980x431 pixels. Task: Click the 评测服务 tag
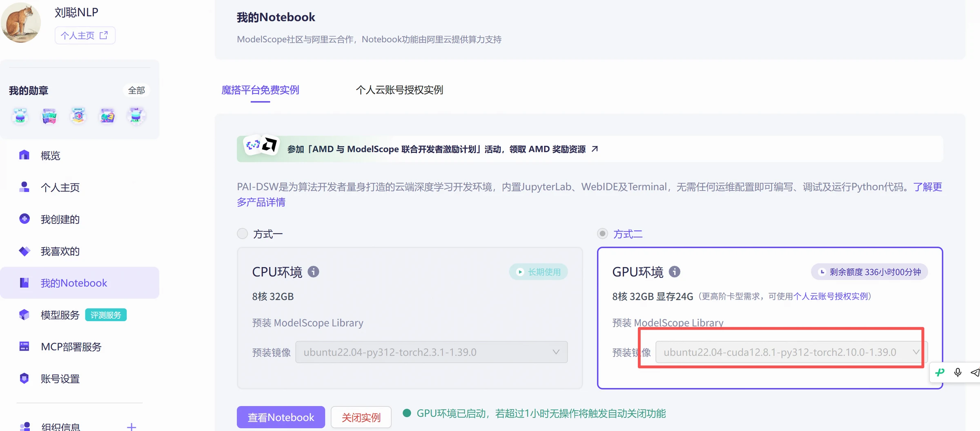tap(106, 315)
